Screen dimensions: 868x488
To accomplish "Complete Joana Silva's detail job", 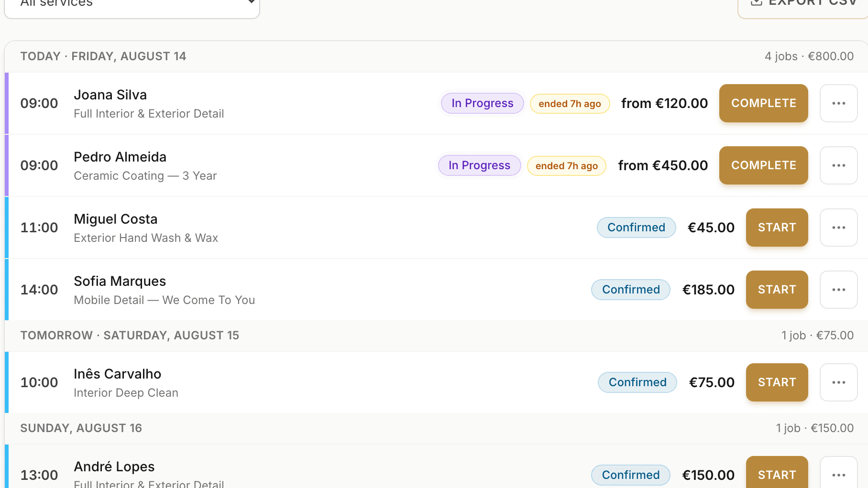I will 763,103.
